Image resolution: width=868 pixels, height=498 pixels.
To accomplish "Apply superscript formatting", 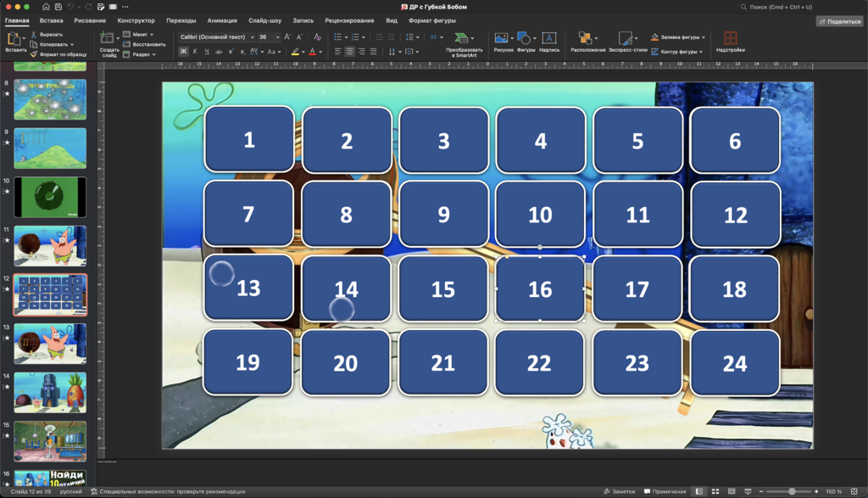I will (231, 52).
